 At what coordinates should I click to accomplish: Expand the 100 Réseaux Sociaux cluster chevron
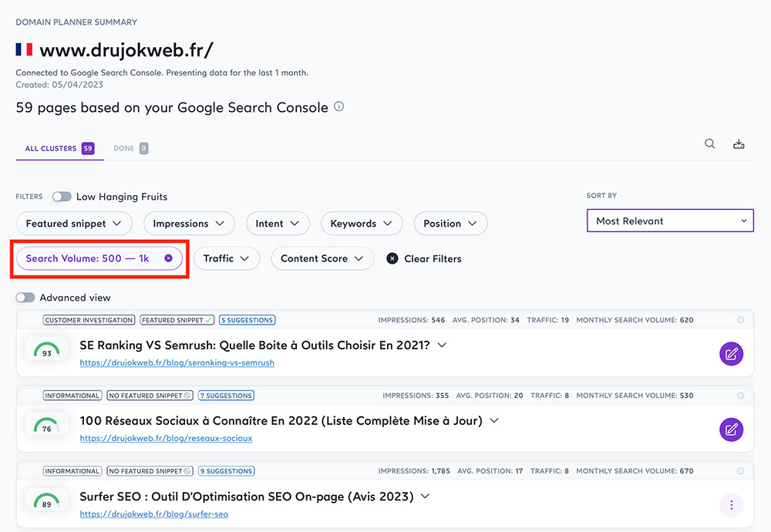(x=494, y=421)
